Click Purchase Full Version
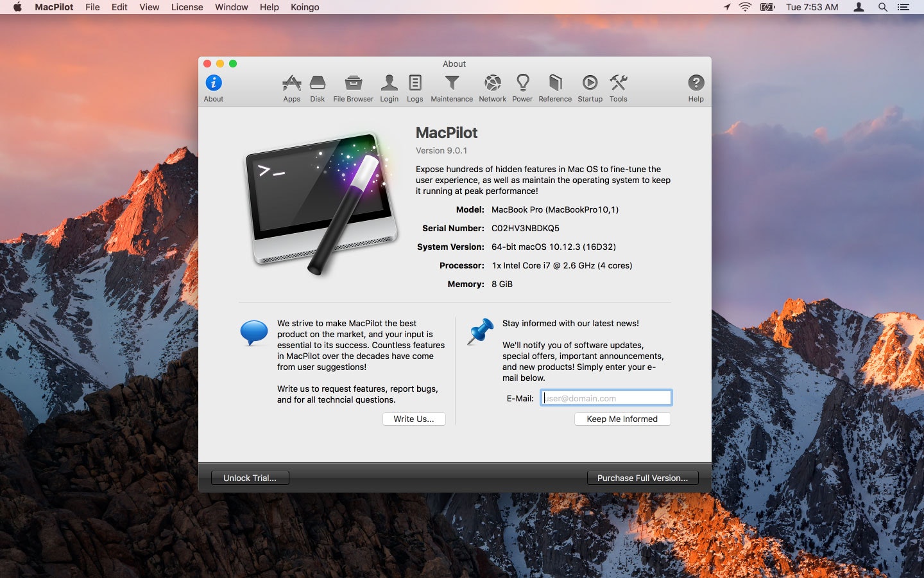924x578 pixels. (x=642, y=478)
